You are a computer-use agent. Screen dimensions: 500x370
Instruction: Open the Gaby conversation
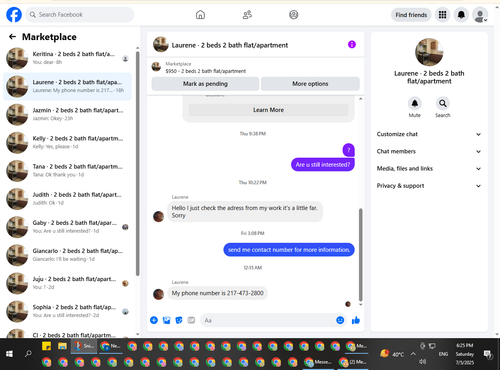(x=68, y=227)
